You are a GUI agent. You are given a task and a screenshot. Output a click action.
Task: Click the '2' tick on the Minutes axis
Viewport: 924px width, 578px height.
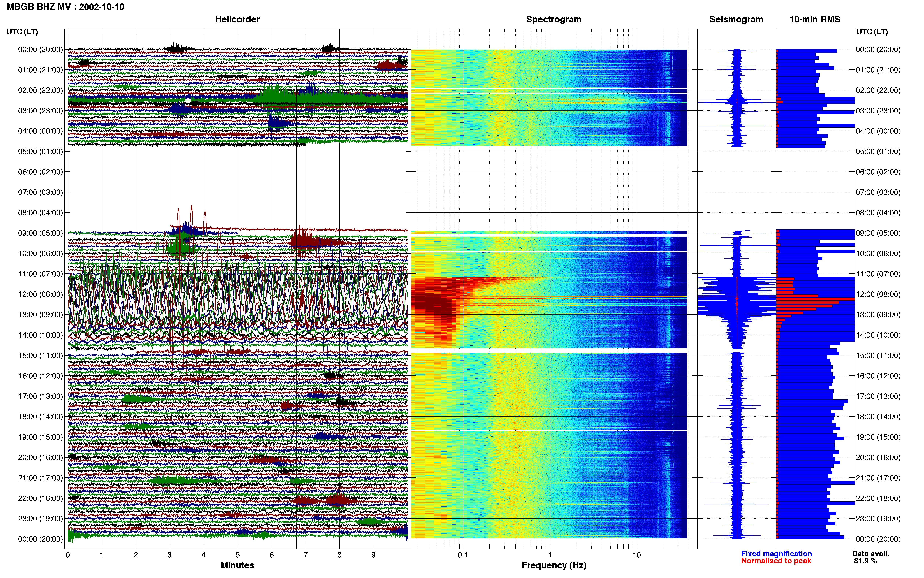[x=136, y=555]
